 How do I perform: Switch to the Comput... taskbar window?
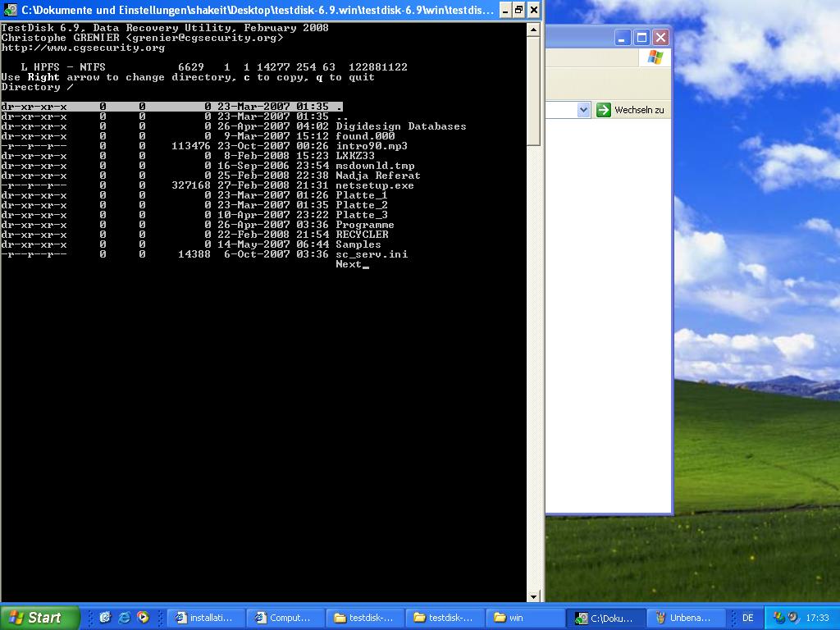coord(286,619)
